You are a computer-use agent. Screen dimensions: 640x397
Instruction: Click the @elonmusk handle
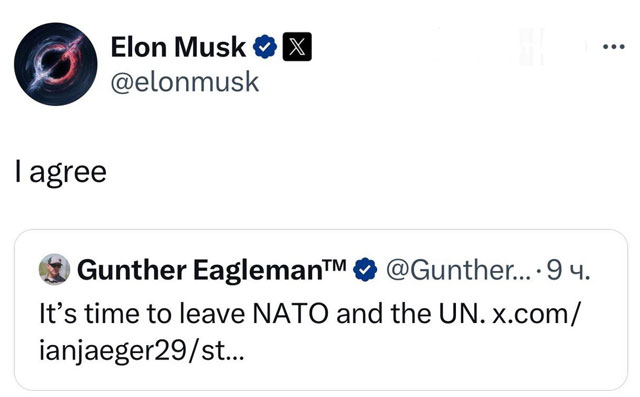[184, 82]
